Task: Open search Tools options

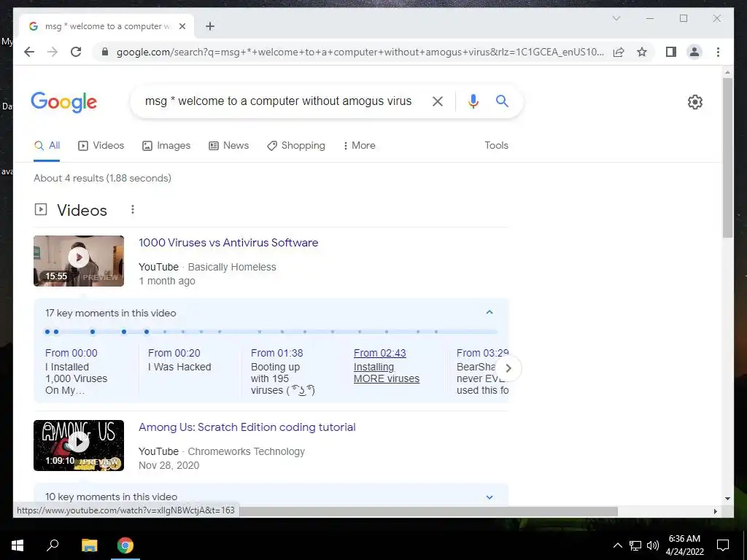Action: point(496,146)
